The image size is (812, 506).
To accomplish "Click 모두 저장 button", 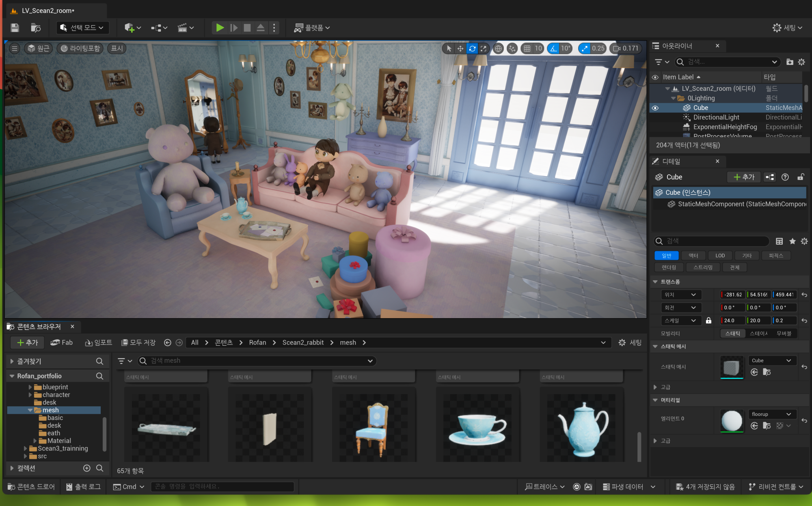I will coord(138,342).
